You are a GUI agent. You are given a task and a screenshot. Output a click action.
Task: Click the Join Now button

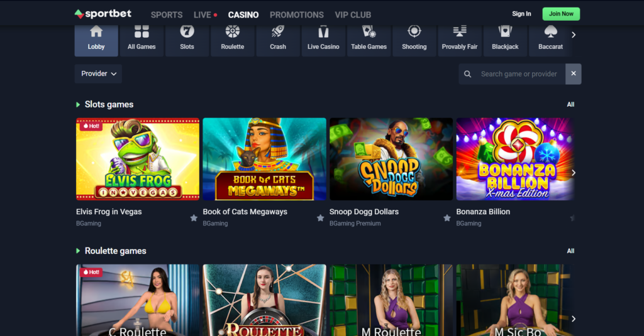point(561,14)
